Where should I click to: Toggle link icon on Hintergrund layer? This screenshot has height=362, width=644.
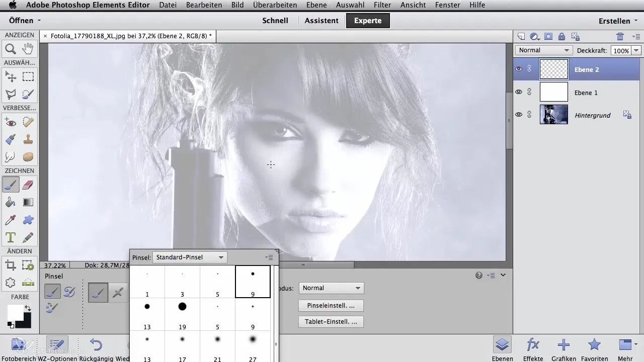point(529,115)
